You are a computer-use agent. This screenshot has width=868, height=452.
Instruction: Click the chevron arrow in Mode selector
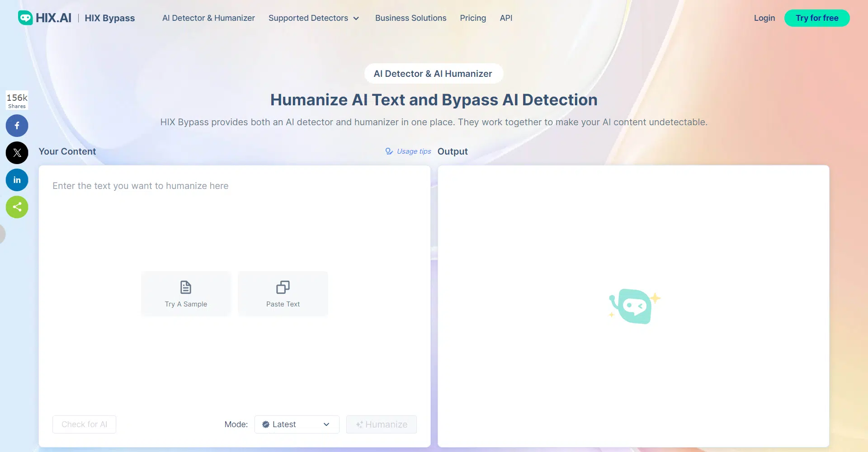tap(326, 424)
